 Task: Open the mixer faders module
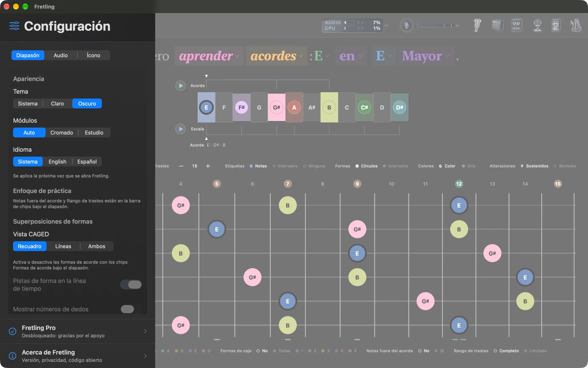point(556,25)
